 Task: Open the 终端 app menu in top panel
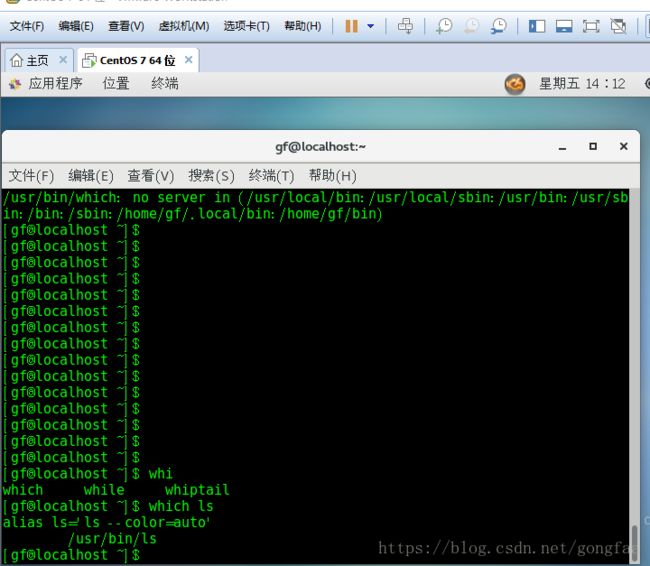pos(165,84)
